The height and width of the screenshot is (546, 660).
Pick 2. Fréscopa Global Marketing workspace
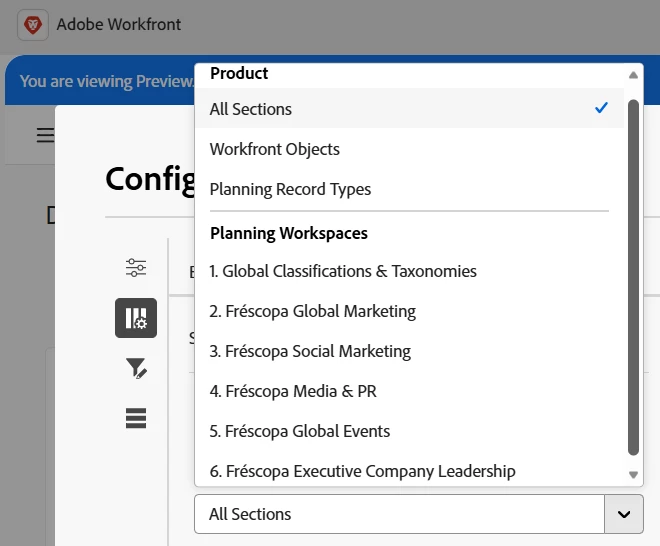click(x=410, y=311)
